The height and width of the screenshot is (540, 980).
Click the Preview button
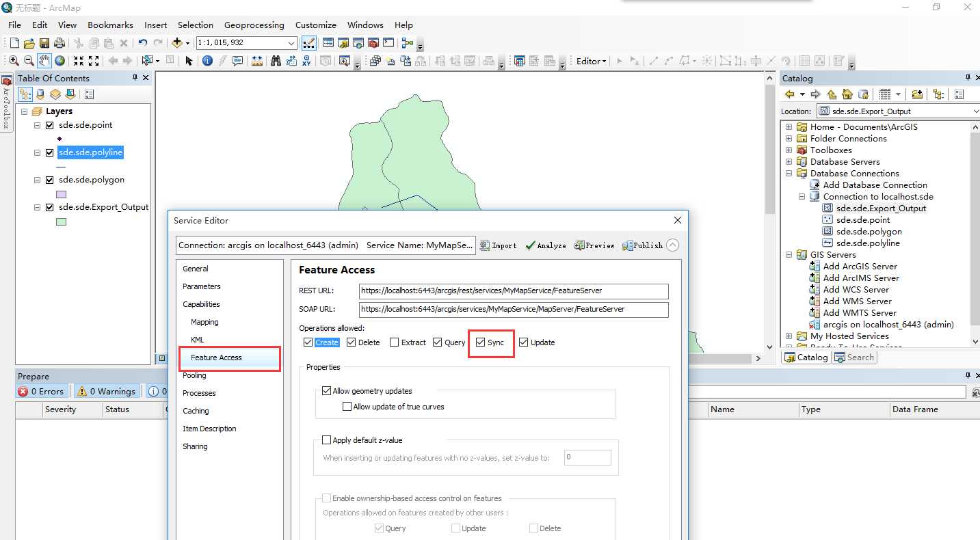click(594, 245)
